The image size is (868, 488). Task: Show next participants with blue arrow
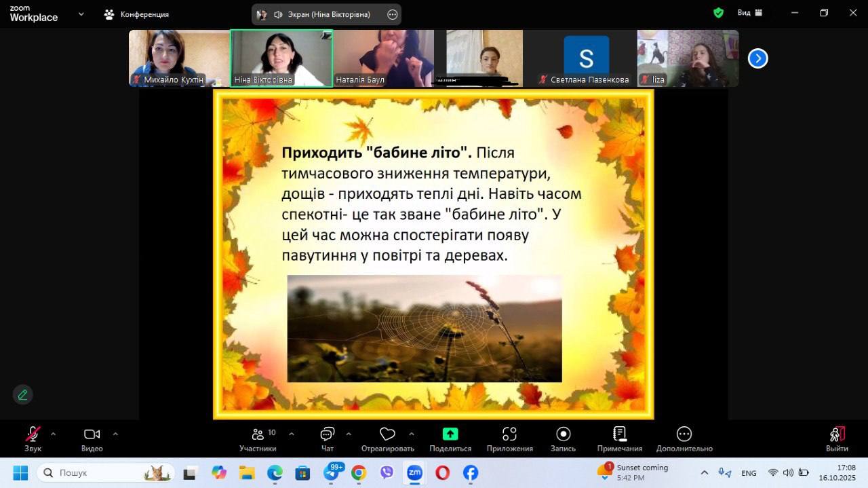757,58
